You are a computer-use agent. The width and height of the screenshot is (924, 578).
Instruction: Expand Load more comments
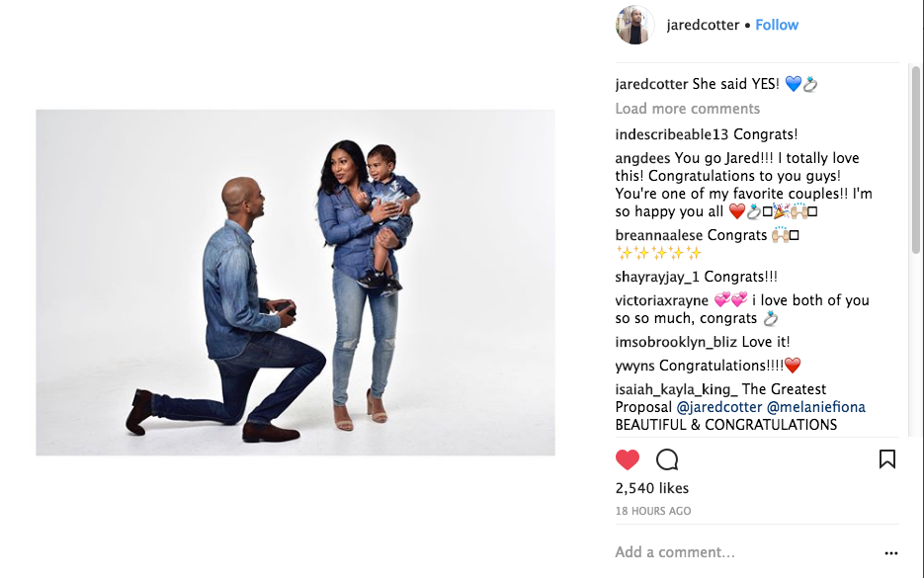(x=687, y=109)
